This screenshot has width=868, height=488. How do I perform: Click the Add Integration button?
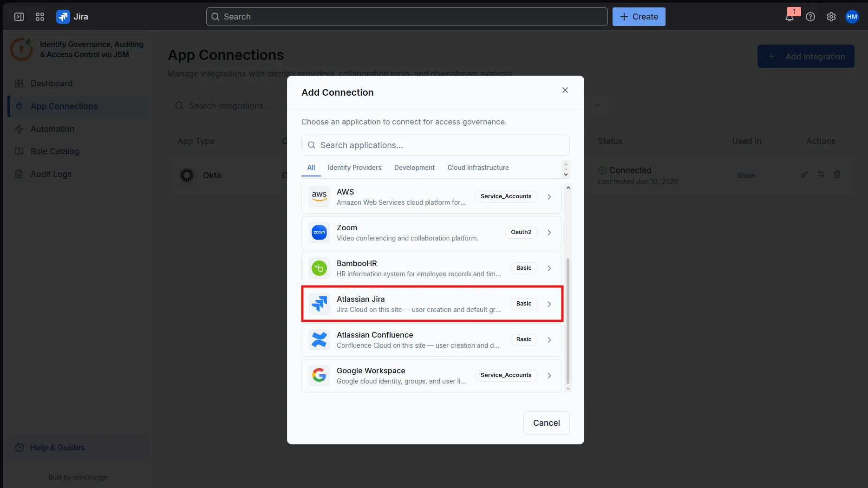[x=806, y=56]
